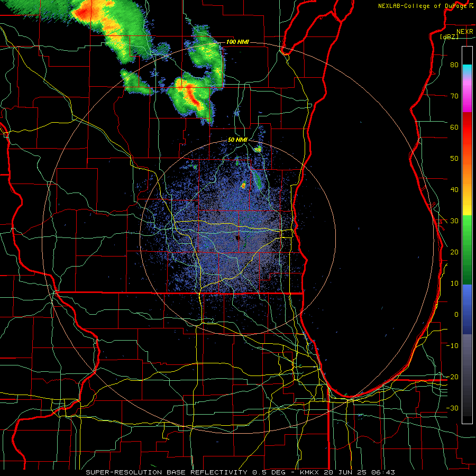Select the -20 value on the dBZ scale
The width and height of the screenshot is (476, 476).
point(452,377)
